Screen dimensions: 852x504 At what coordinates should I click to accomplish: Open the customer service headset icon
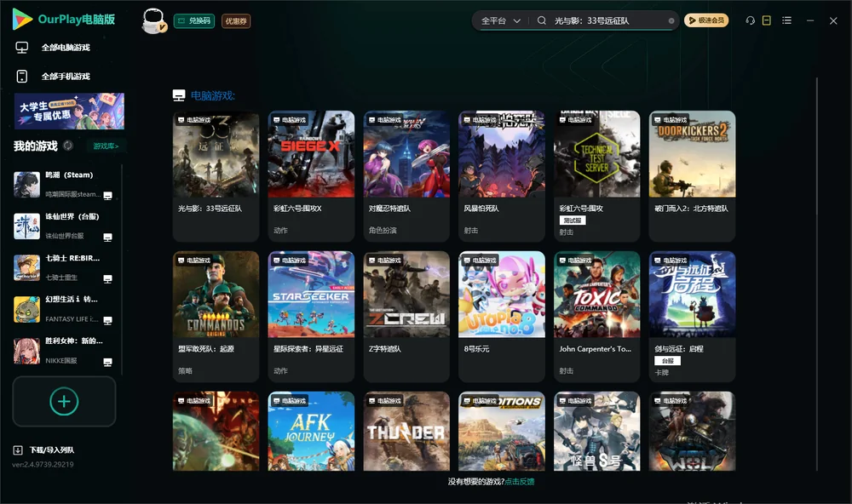click(750, 20)
